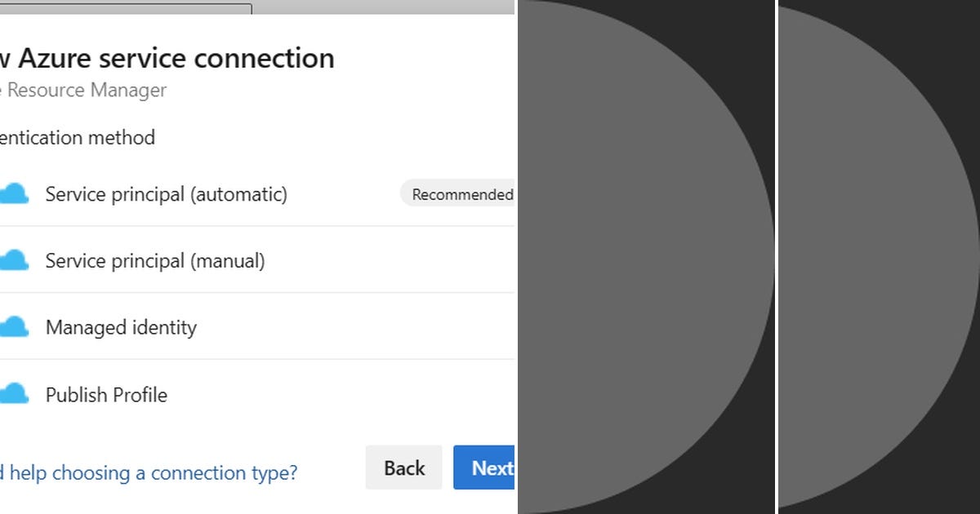Pick the Publish Profile option
This screenshot has width=980, height=514.
tap(106, 394)
